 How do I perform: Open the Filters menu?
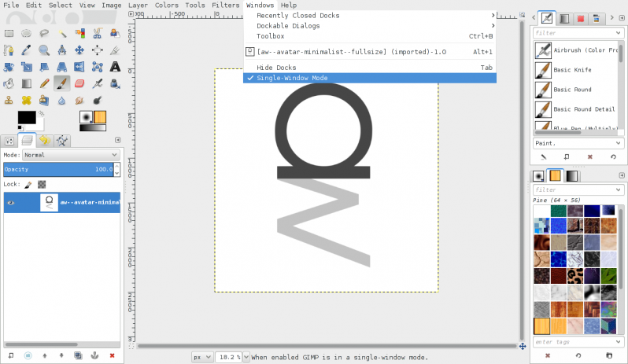click(x=226, y=6)
